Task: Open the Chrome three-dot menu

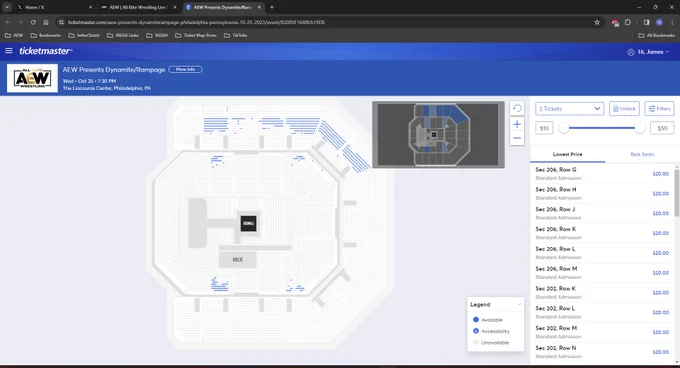Action: 672,22
